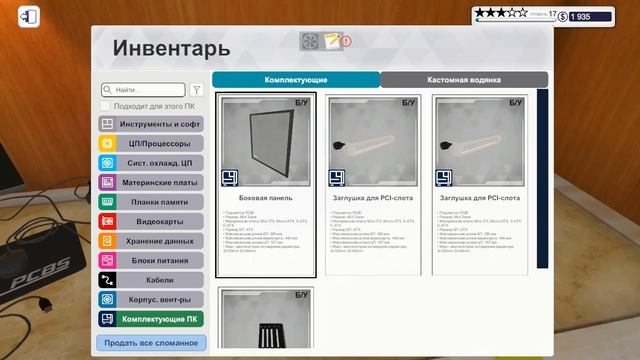Click the filter funnel icon

196,90
